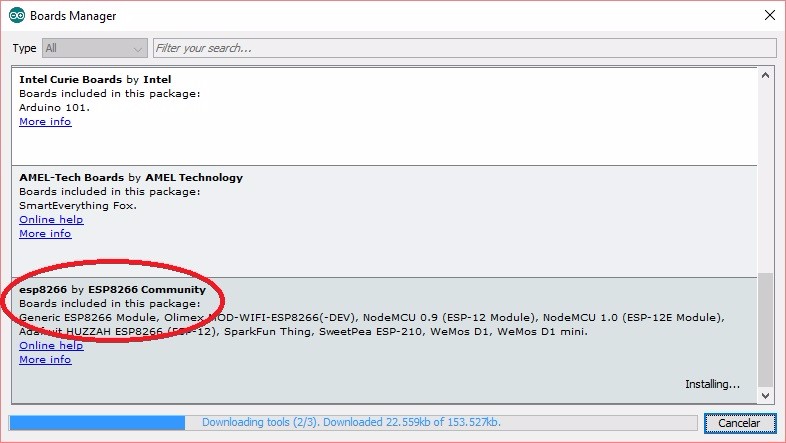The image size is (786, 443).
Task: Select the AMEL-Tech Boards by AMEL Technology title
Action: click(x=131, y=177)
